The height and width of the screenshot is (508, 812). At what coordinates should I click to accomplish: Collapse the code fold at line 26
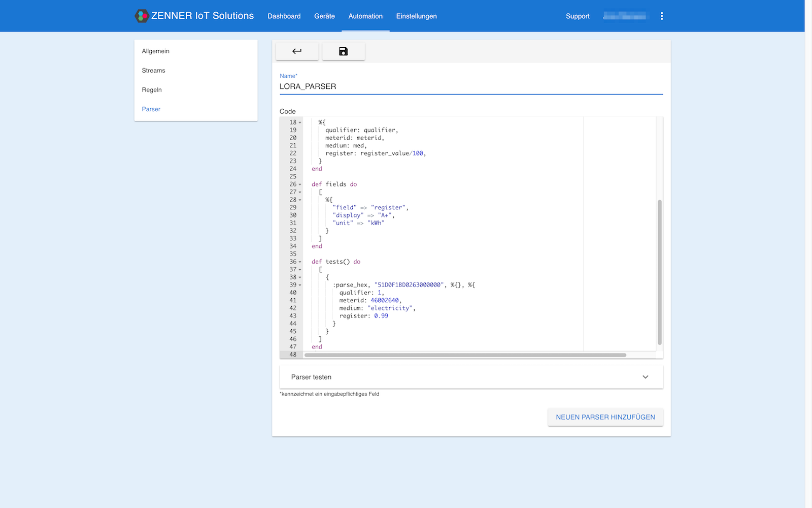pyautogui.click(x=300, y=184)
